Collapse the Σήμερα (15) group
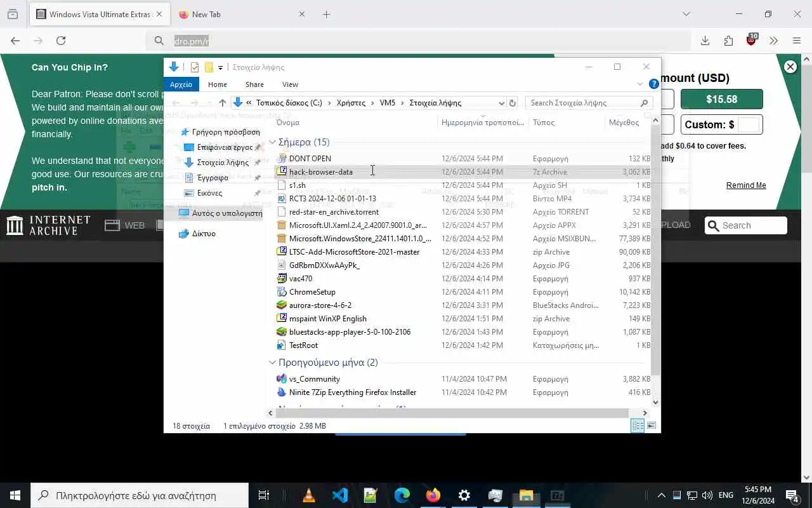The image size is (812, 508). coord(272,142)
